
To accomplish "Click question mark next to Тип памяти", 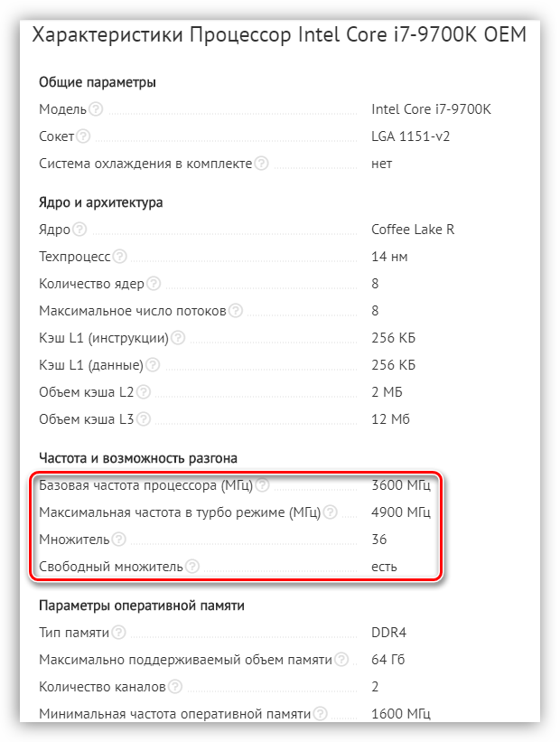I will [x=118, y=633].
